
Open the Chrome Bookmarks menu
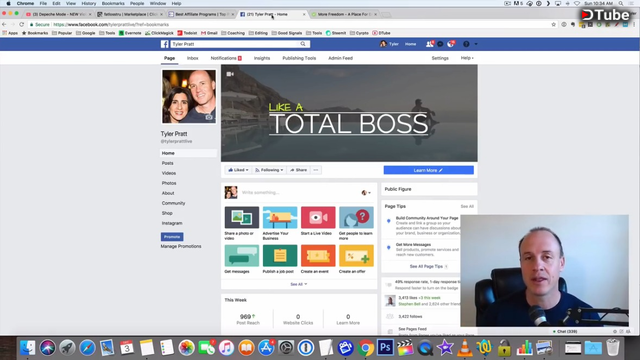click(113, 3)
